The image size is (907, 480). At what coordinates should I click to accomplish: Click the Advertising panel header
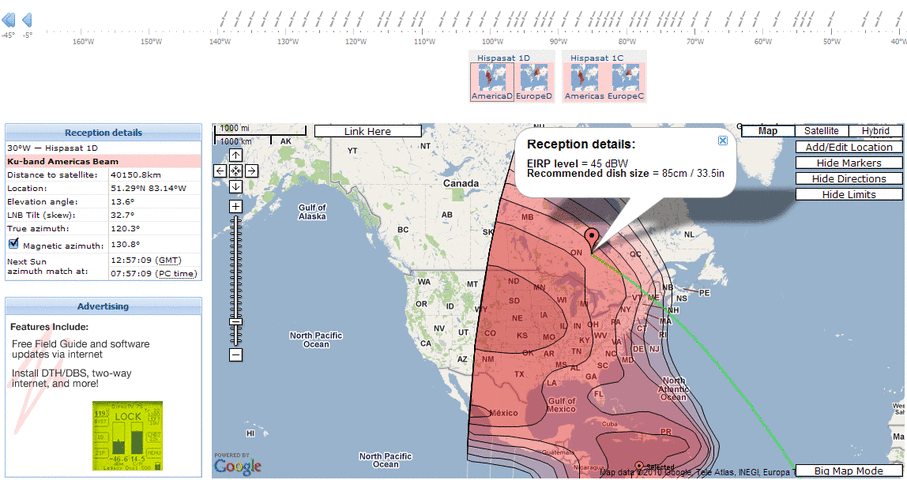coord(104,306)
